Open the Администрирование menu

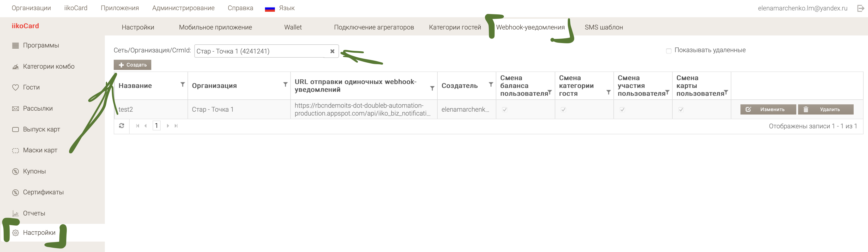point(183,8)
